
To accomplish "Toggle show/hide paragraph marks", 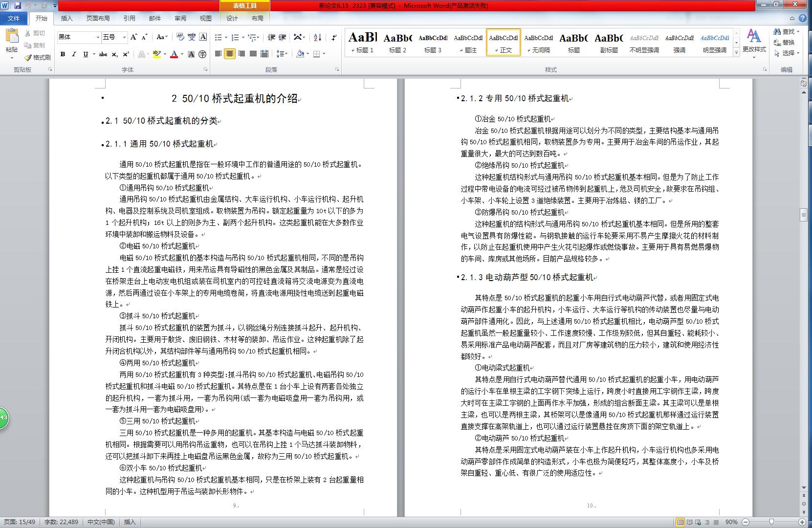I will [334, 37].
